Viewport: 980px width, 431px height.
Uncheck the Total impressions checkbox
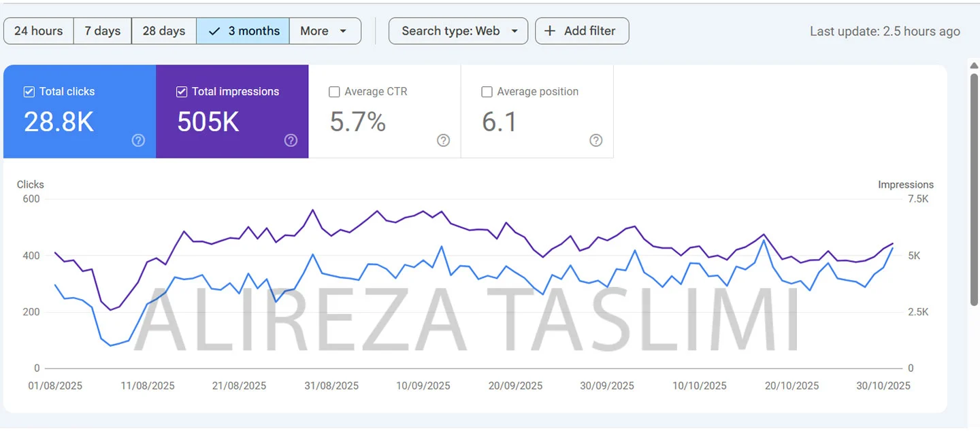(182, 92)
